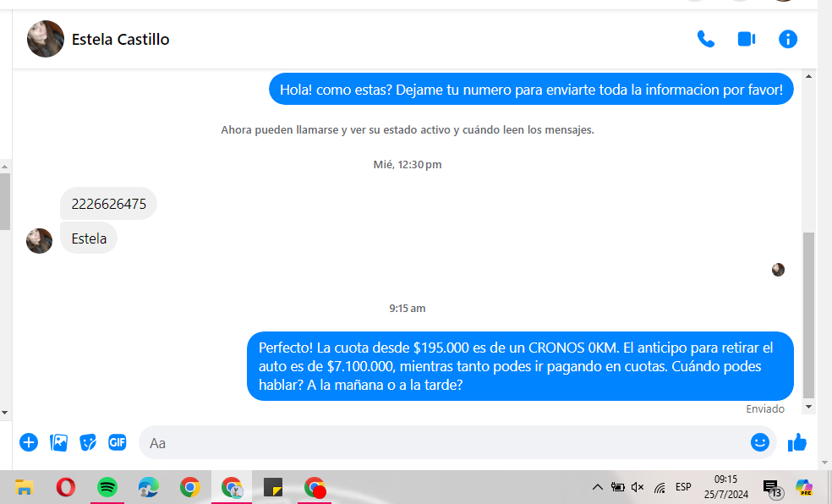Click the message input field labeled Aa
832x504 pixels.
click(x=440, y=442)
